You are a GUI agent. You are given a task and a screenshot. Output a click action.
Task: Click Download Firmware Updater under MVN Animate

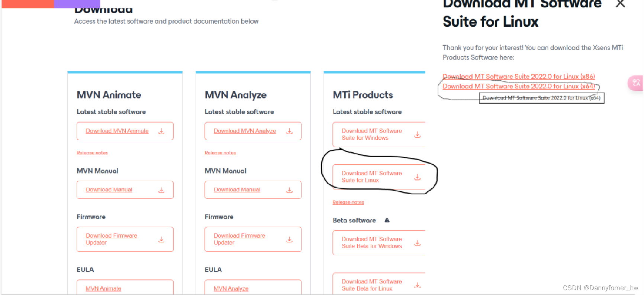tap(111, 239)
